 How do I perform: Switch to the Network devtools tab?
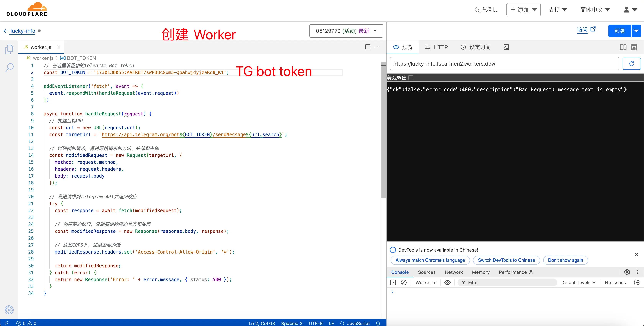point(454,272)
